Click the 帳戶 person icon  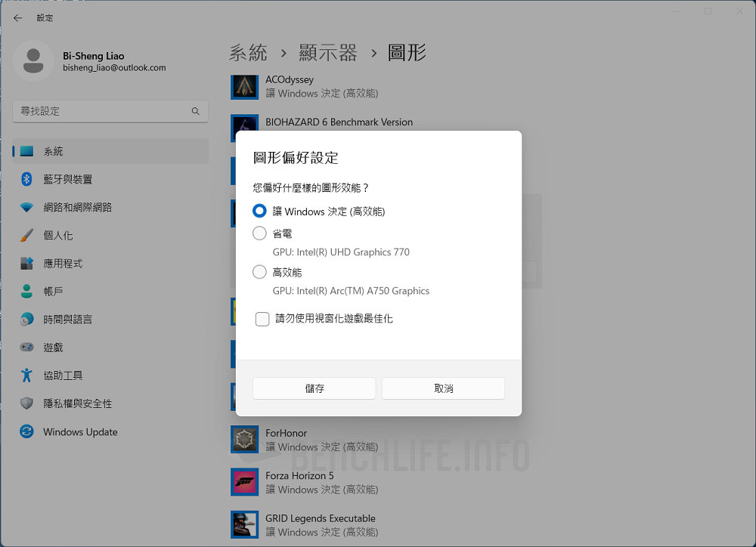click(27, 292)
